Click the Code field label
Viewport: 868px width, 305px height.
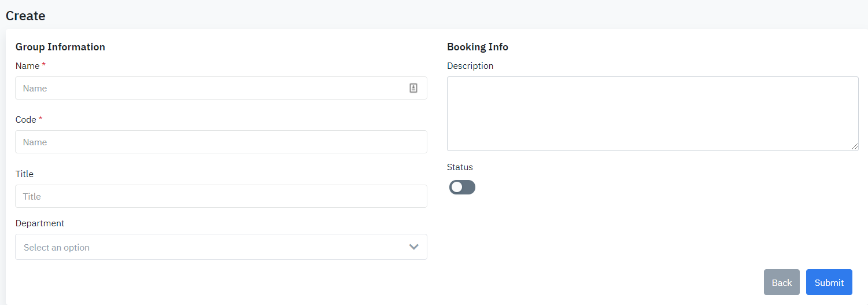point(26,120)
